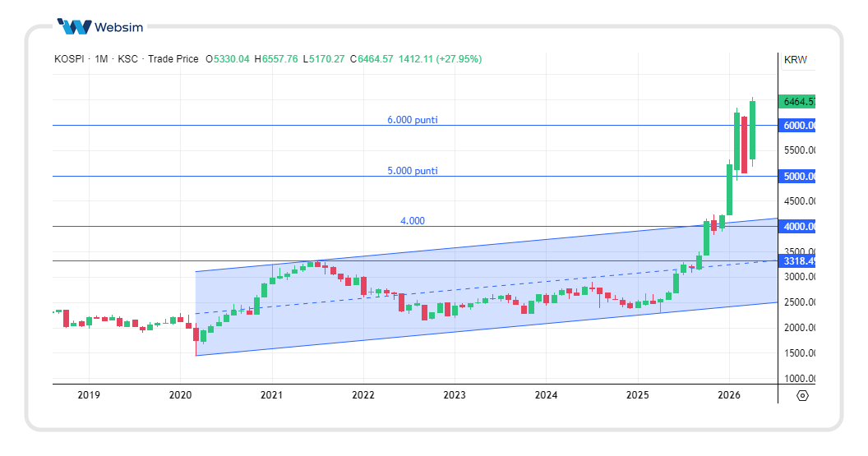Click the 6000.00 price level tag
Viewport: 868px width, 456px height.
[797, 126]
